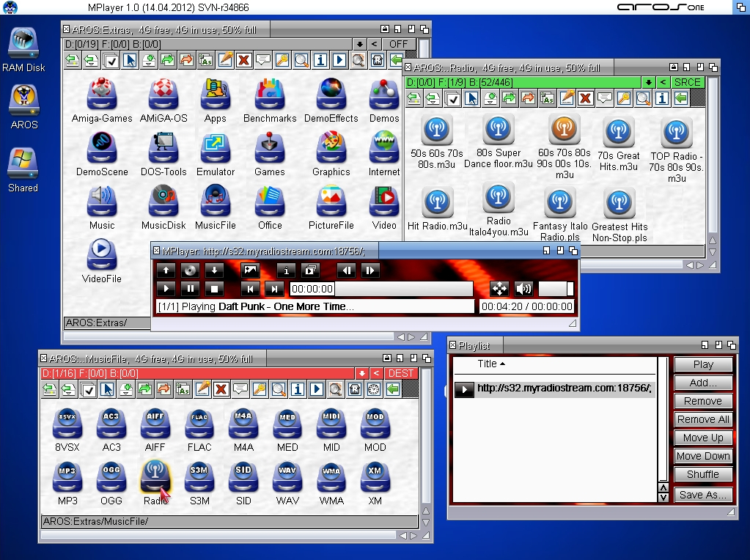Image resolution: width=750 pixels, height=560 pixels.
Task: Expand the down-arrow in MusicFile window header
Action: [x=361, y=374]
